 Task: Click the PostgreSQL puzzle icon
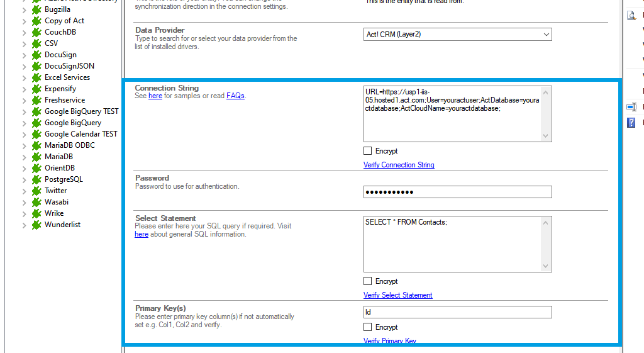(x=36, y=179)
